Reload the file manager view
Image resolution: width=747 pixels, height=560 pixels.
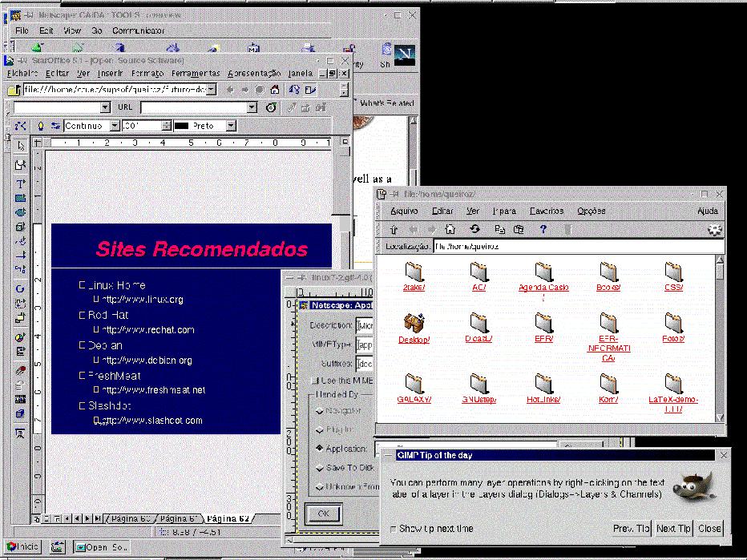(x=474, y=229)
